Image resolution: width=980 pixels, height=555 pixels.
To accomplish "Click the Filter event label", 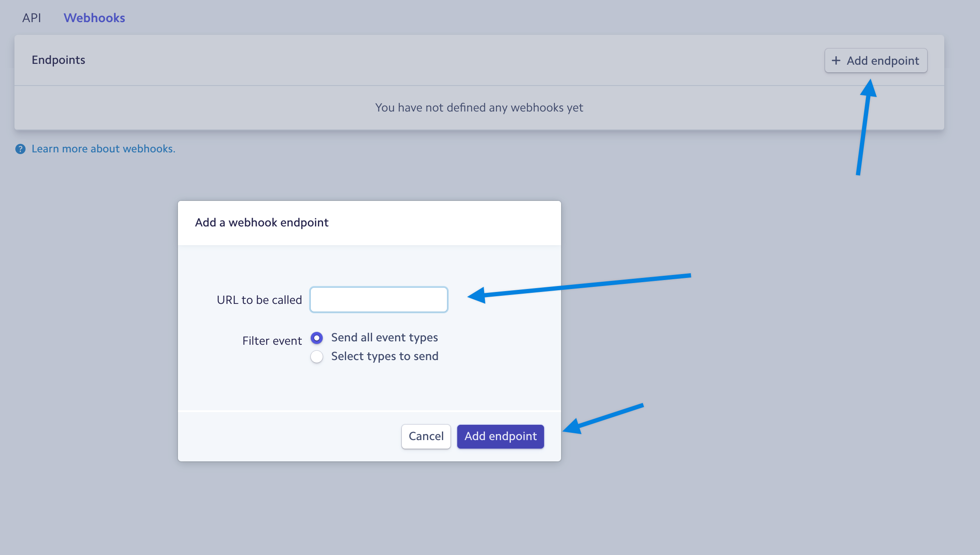I will tap(272, 341).
